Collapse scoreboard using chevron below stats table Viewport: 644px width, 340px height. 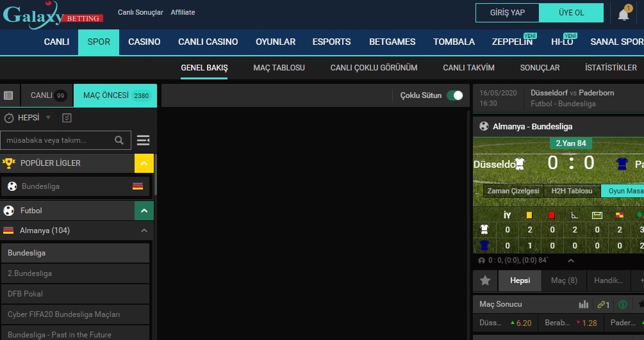coord(570,261)
